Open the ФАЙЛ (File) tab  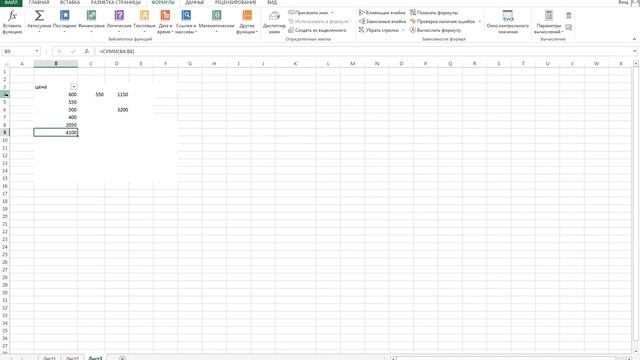tap(11, 2)
